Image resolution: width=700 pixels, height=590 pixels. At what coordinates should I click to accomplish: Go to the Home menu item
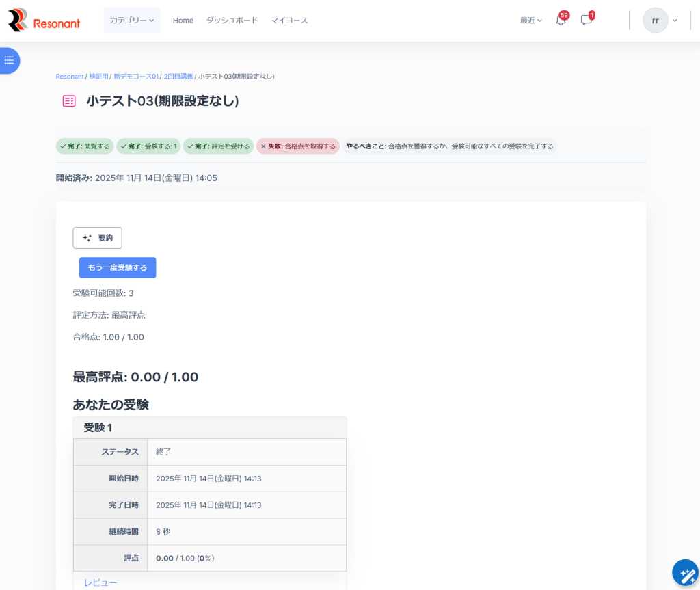click(x=183, y=21)
